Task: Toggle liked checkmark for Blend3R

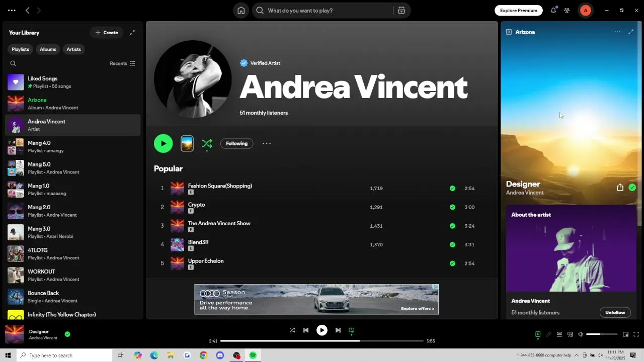Action: tap(452, 245)
